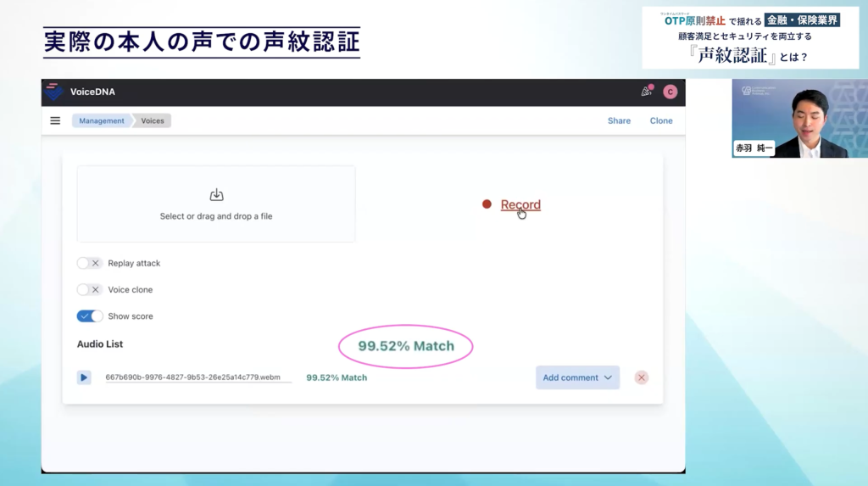Click the file name 667b690b-9976-4827 webm field
The height and width of the screenshot is (486, 868).
pyautogui.click(x=198, y=377)
